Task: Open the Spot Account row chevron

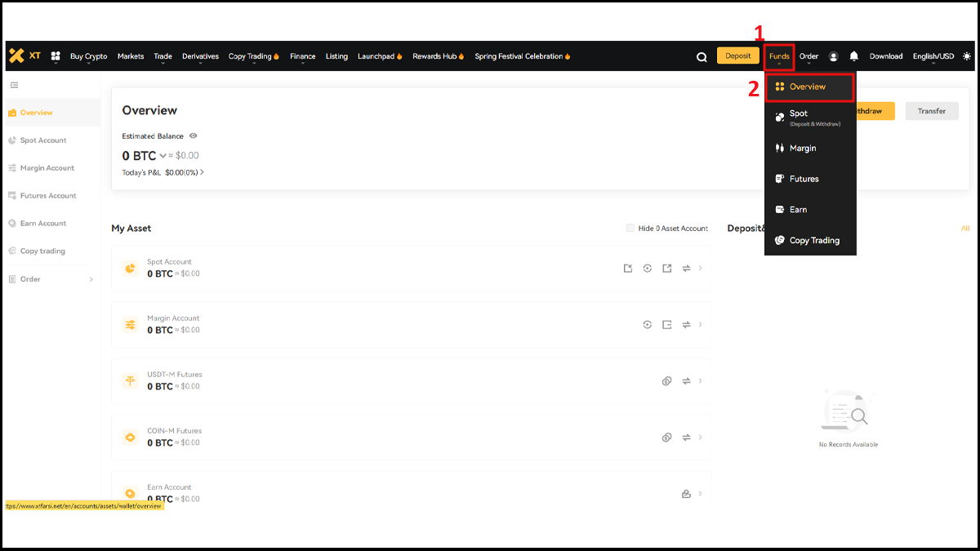Action: tap(701, 268)
